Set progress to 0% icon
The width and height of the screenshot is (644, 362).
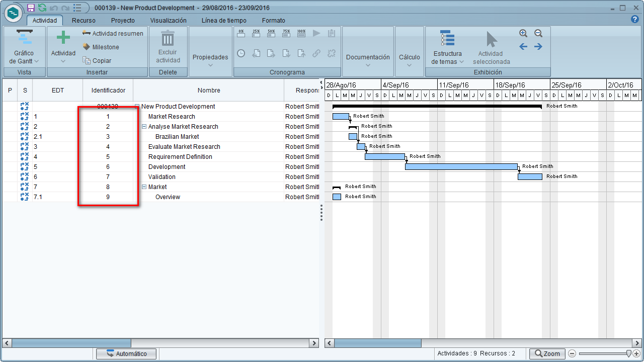point(241,33)
